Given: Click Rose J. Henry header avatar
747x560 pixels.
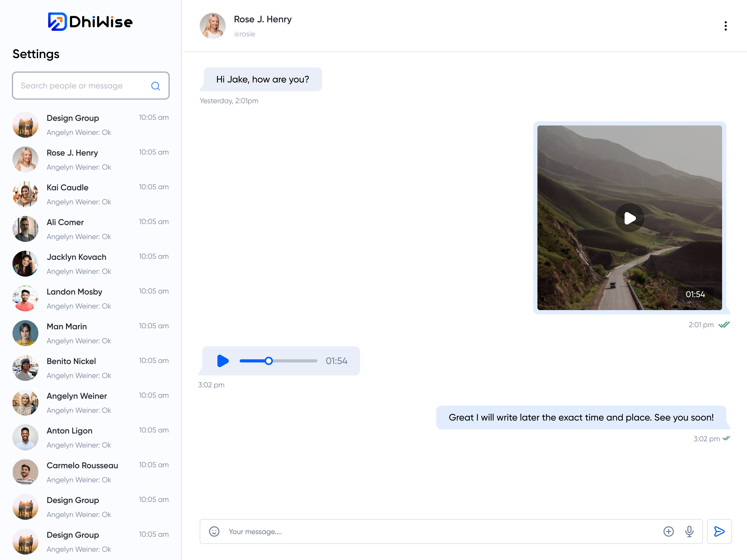Looking at the screenshot, I should 212,26.
